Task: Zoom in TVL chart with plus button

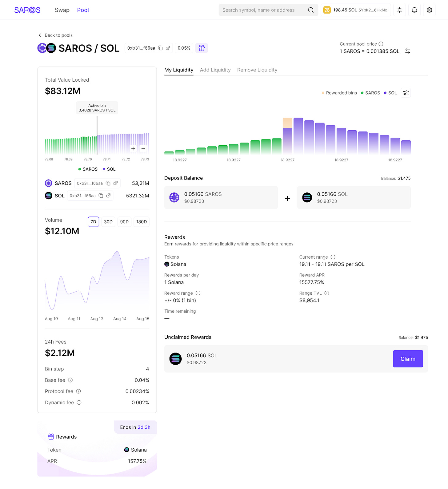Action: (133, 148)
